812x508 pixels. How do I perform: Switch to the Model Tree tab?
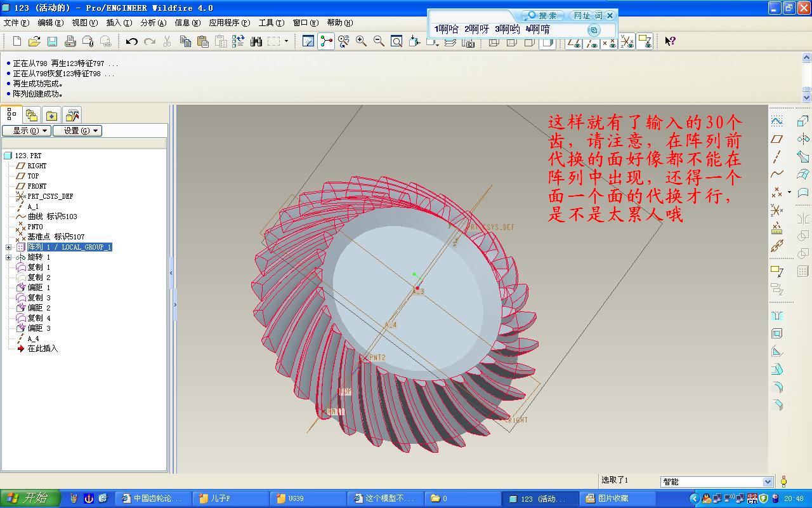tap(11, 114)
